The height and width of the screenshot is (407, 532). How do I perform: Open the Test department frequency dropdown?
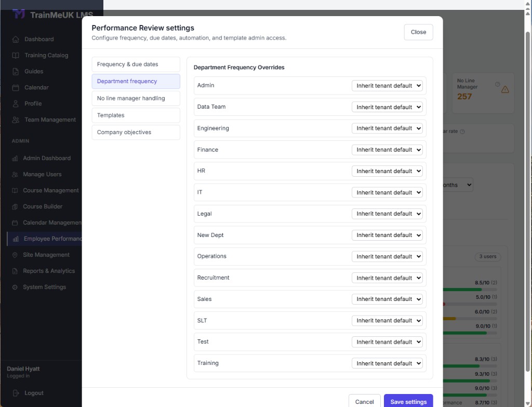(387, 342)
